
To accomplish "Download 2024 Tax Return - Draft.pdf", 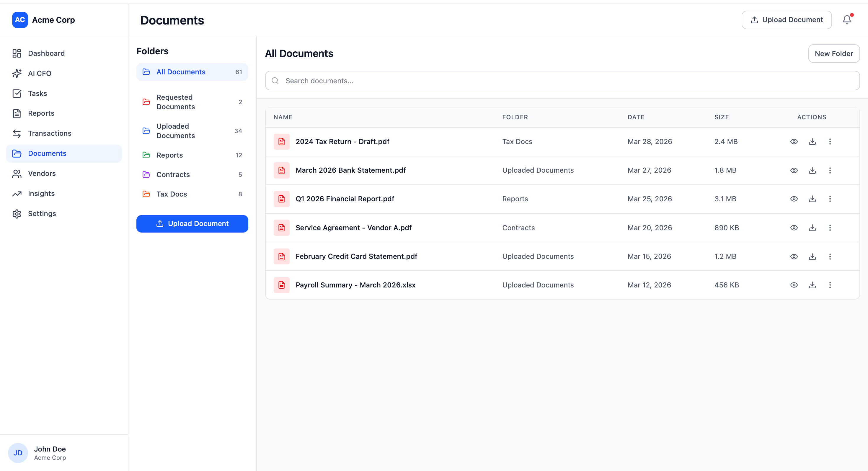I will tap(812, 141).
